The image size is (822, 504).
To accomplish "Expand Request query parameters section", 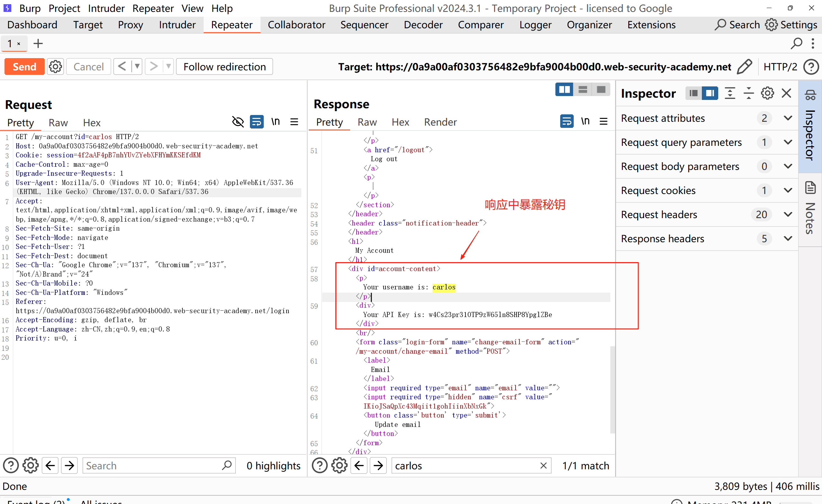I will click(788, 142).
